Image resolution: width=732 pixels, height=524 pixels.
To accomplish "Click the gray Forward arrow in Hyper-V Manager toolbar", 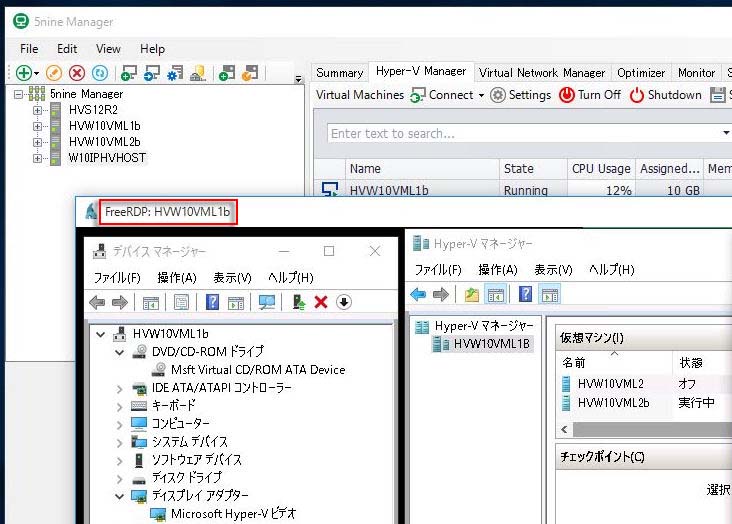I will coord(441,294).
